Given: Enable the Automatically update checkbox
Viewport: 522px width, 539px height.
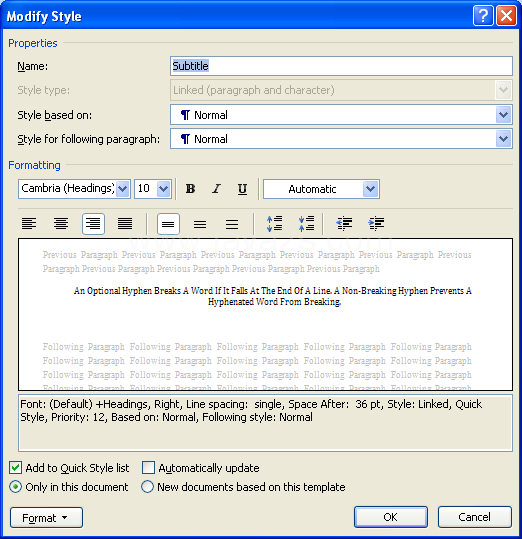Looking at the screenshot, I should (148, 468).
